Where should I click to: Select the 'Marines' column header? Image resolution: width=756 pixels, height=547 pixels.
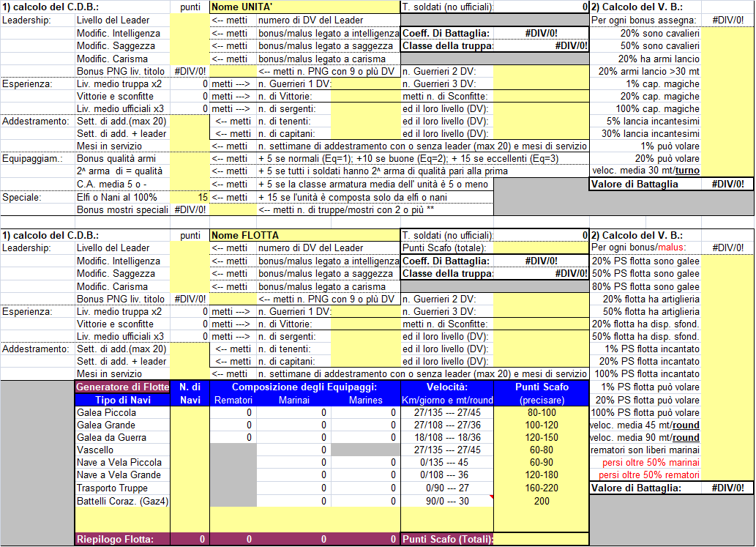365,400
